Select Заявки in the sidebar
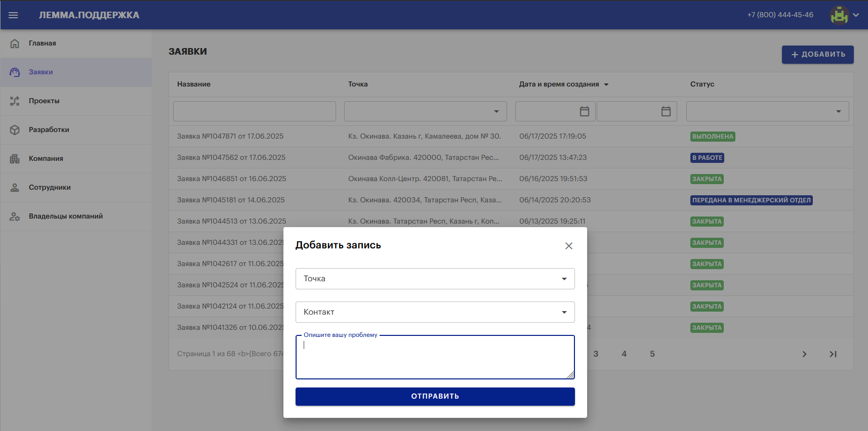 41,72
